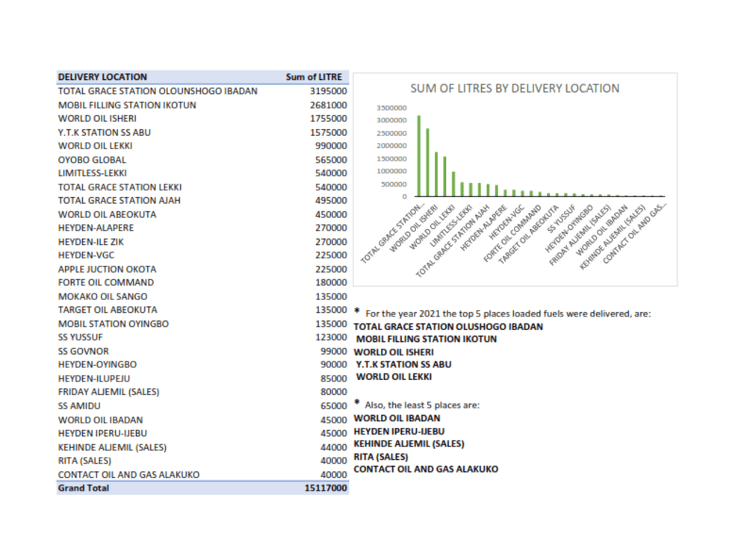Click the second tallest green chart bar
Screen dimensions: 747x560
coord(427,162)
